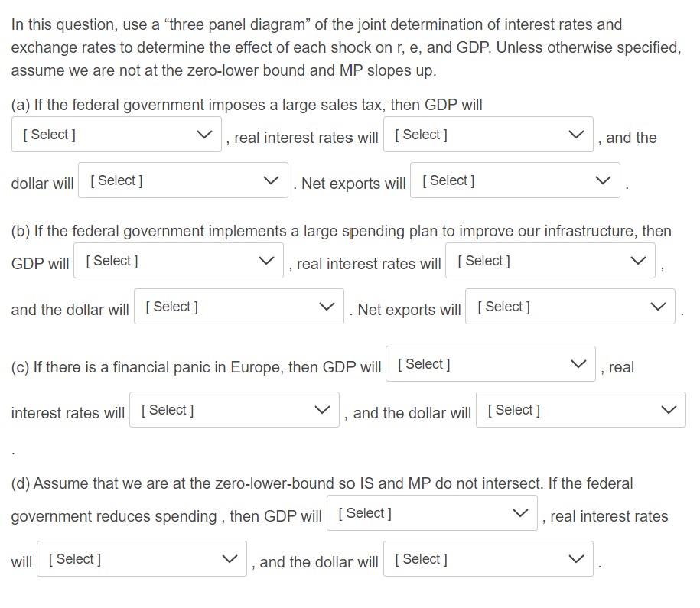
Task: Click the chevron on part (a) GDP dropdown
Action: click(203, 134)
